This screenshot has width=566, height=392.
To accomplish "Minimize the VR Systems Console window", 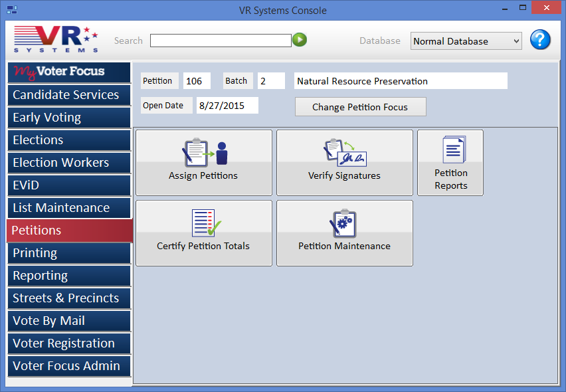I will pos(505,8).
